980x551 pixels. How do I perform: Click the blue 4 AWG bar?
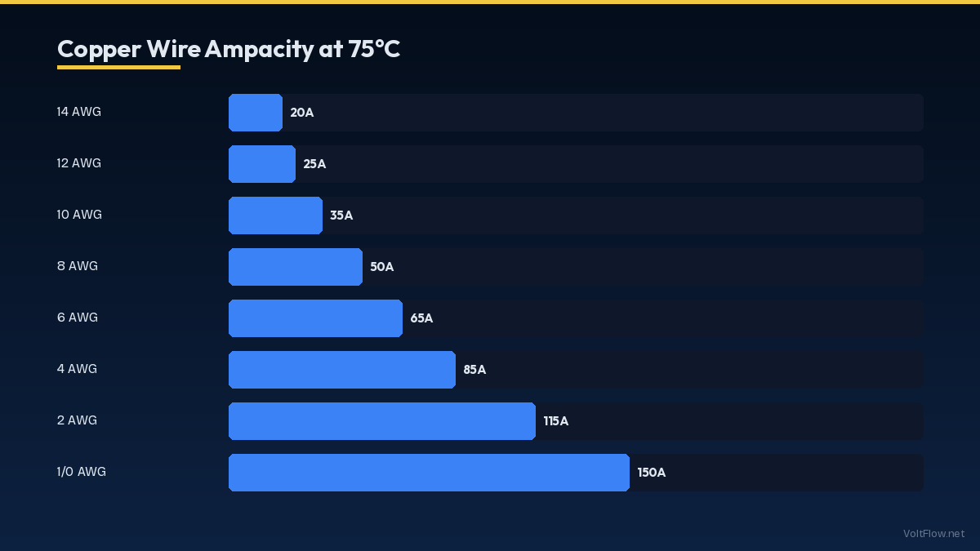(x=341, y=370)
